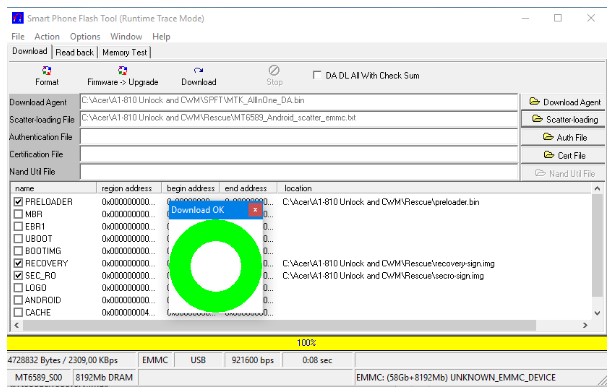This screenshot has height=392, width=614.
Task: Click the Stop toolbar icon
Action: tap(274, 70)
